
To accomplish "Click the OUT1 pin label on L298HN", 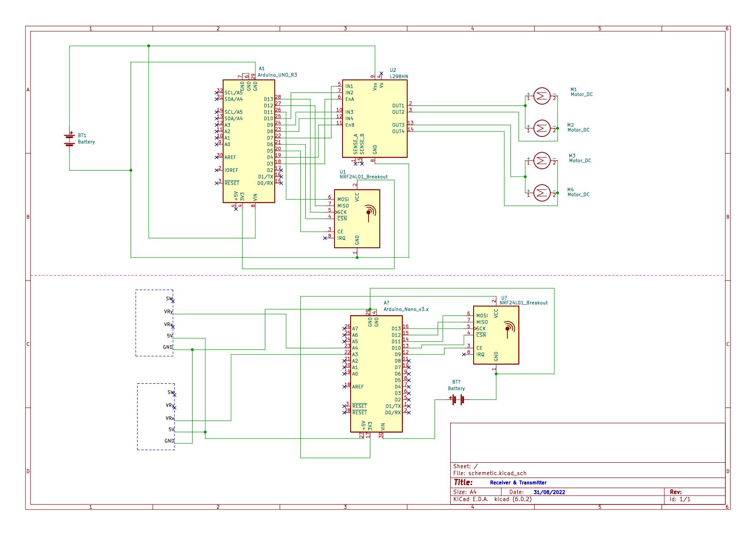I will (x=398, y=106).
